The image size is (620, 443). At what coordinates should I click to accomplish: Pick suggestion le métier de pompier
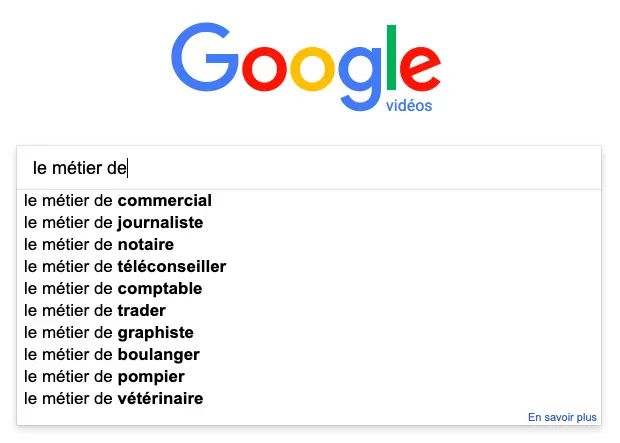[x=309, y=377]
